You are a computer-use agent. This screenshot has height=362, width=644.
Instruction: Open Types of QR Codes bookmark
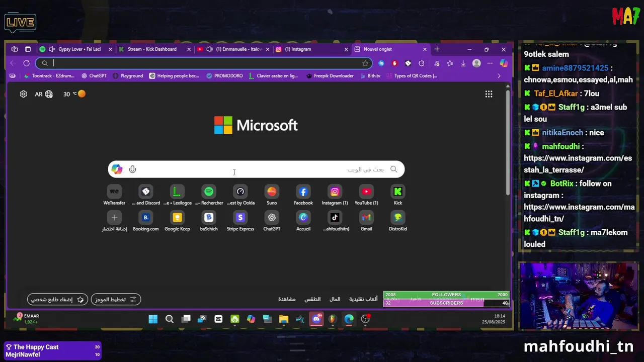(x=412, y=76)
